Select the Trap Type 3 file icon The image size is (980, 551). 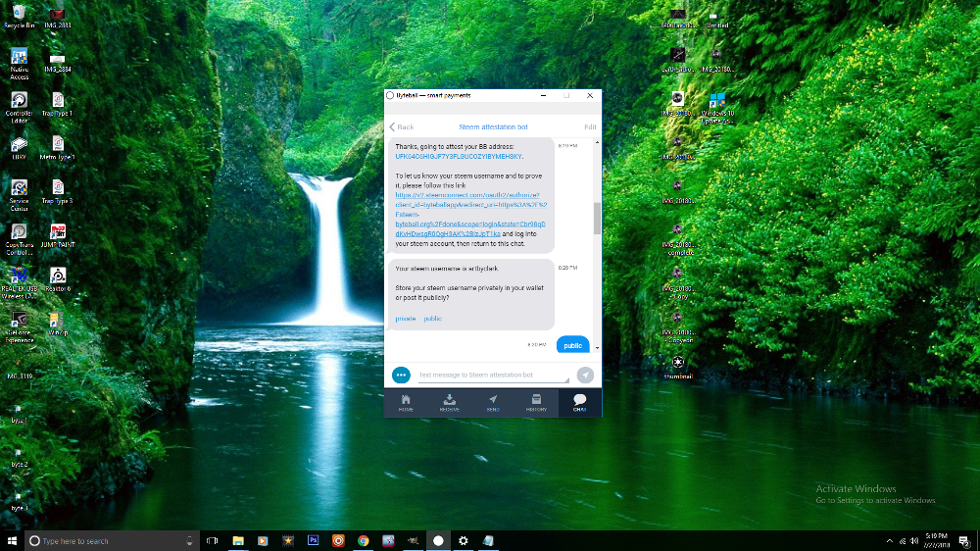point(58,192)
